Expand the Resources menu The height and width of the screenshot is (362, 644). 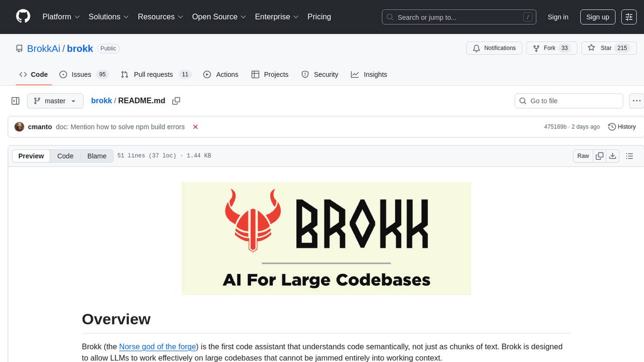[x=161, y=17]
